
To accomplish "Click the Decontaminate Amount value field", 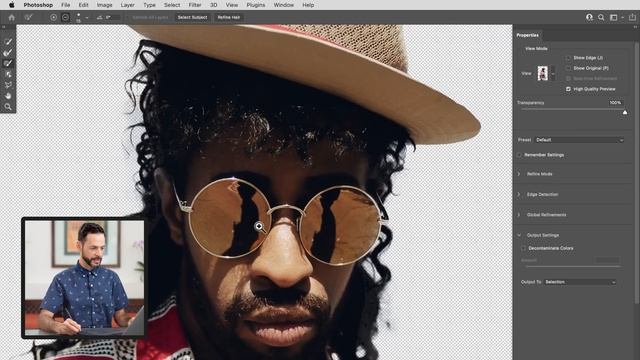I will pyautogui.click(x=608, y=260).
